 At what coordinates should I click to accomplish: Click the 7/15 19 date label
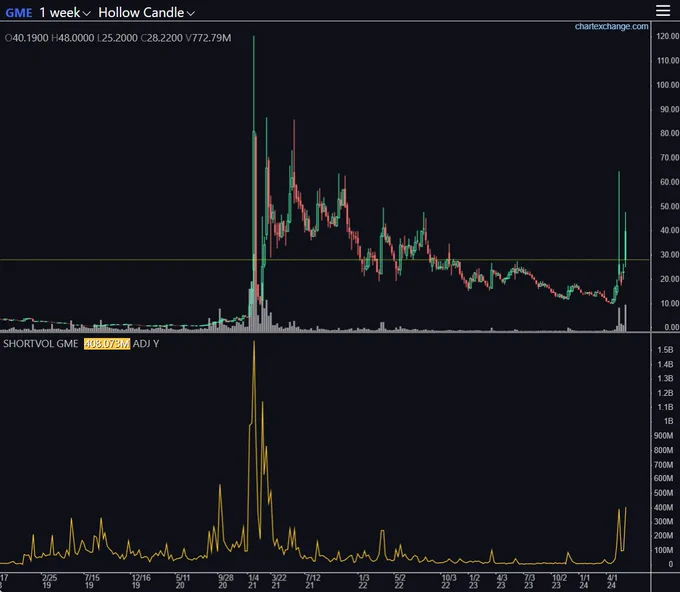click(x=92, y=582)
